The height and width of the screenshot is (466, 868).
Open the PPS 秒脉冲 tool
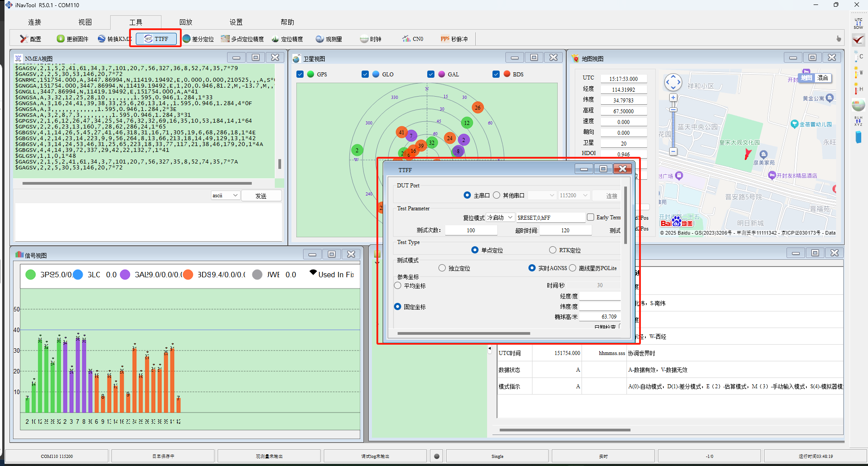click(x=454, y=39)
